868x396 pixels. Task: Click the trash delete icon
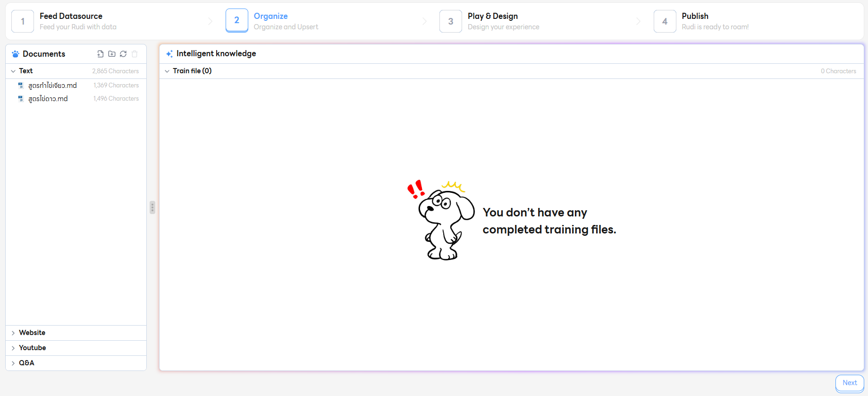[x=135, y=54]
